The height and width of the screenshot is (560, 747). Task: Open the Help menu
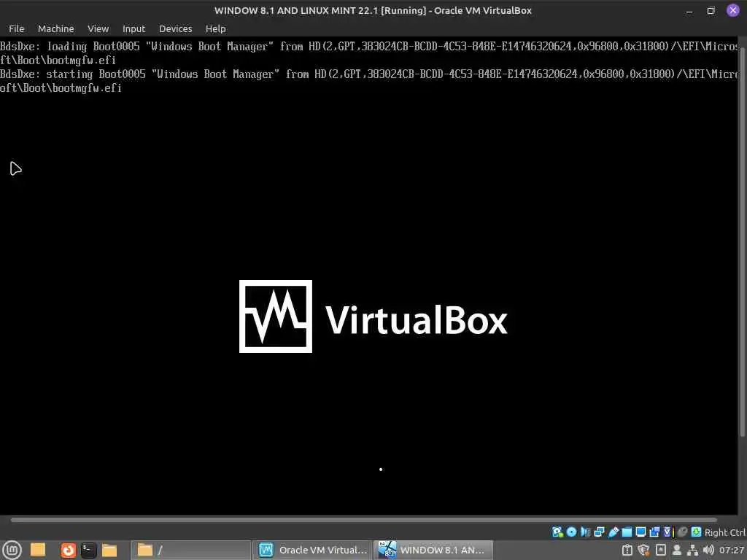pyautogui.click(x=215, y=28)
